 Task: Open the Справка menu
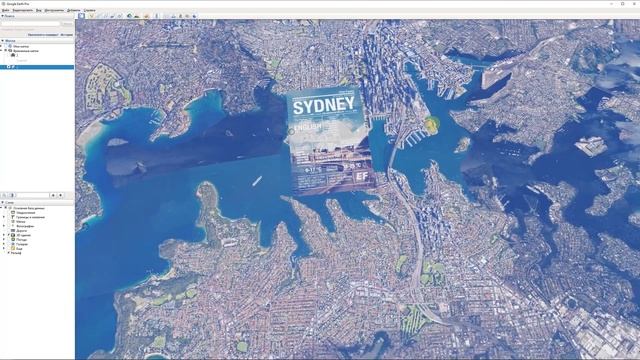pyautogui.click(x=89, y=10)
